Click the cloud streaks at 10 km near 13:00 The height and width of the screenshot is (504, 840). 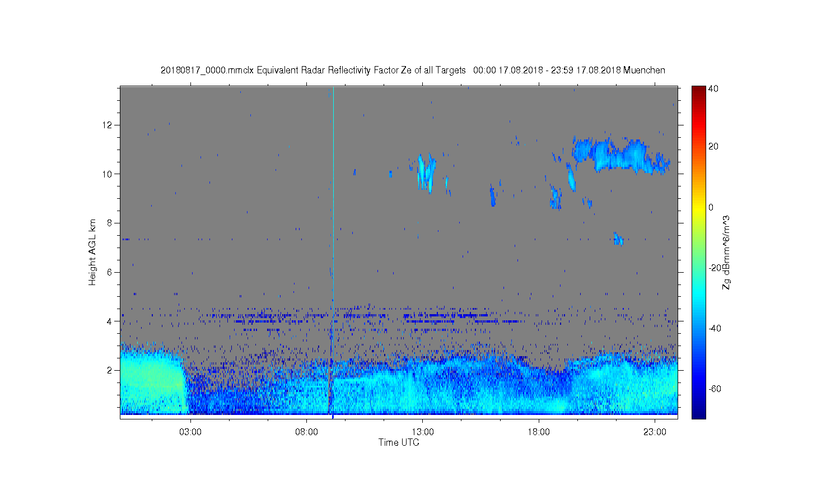(x=427, y=172)
